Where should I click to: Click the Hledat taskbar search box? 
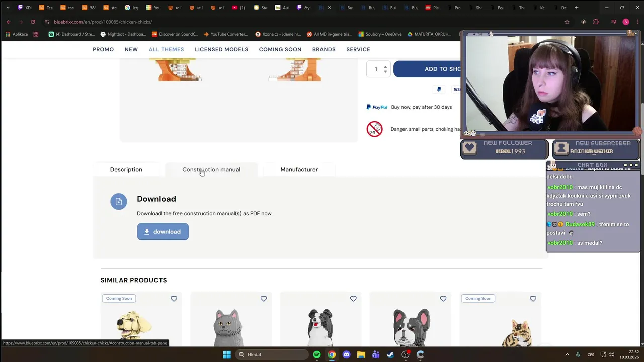pyautogui.click(x=272, y=354)
